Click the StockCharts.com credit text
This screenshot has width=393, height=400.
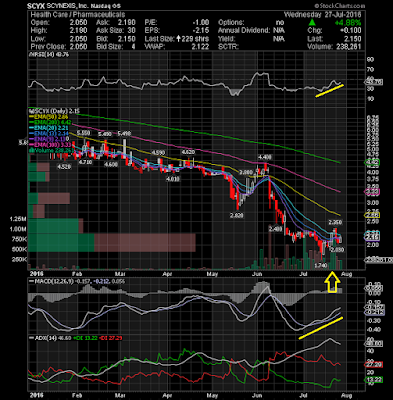click(339, 6)
